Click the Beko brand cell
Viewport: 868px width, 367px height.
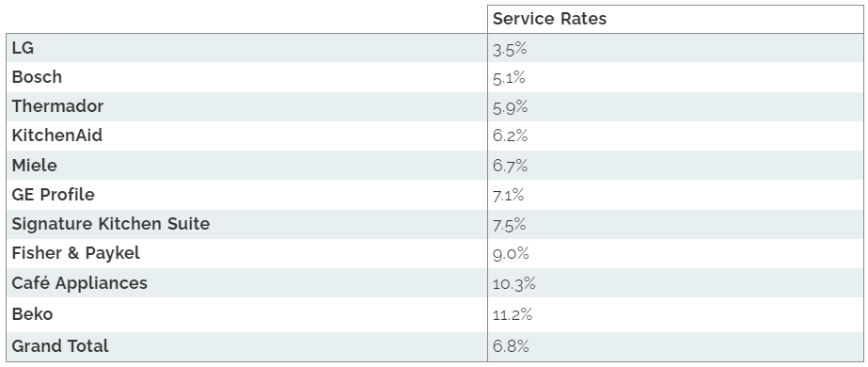pos(247,314)
